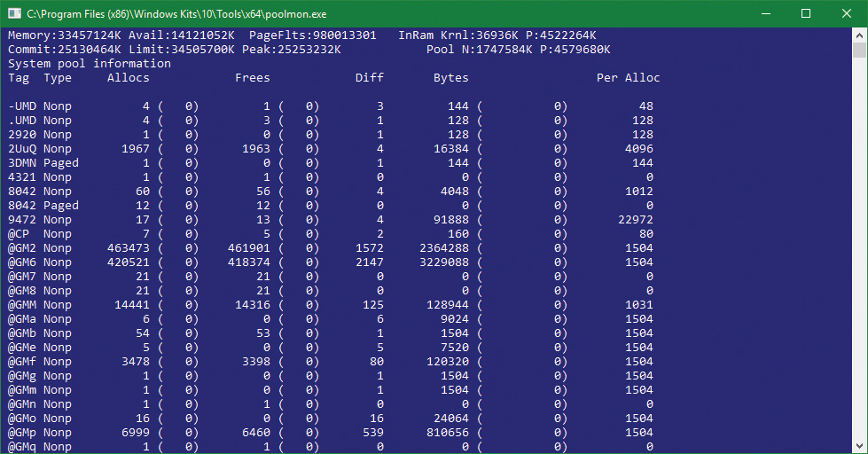This screenshot has height=454, width=868.
Task: Click the poolmon console icon in title bar
Action: click(x=13, y=13)
